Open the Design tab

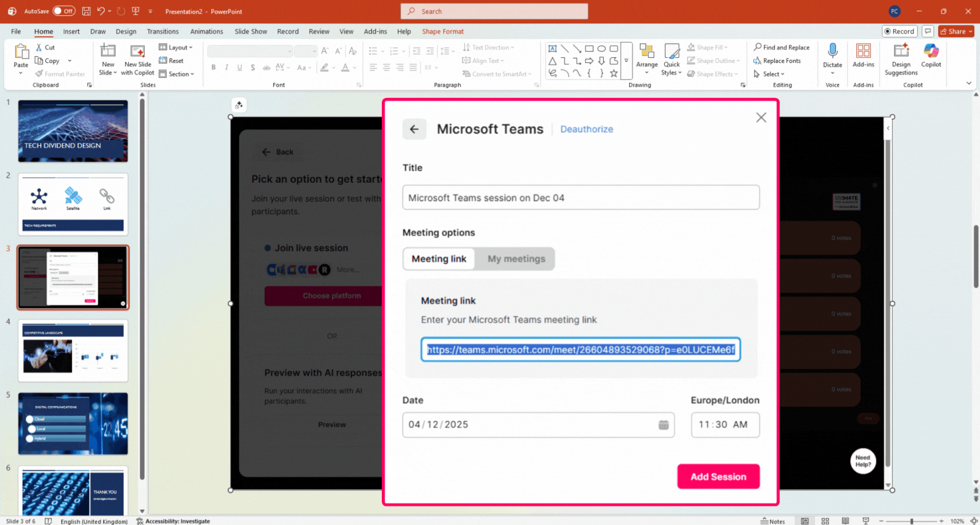[126, 31]
